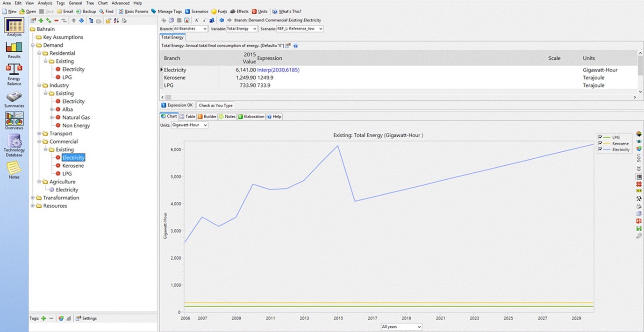644x332 pixels.
Task: Click the blue back arrow beside the branch path
Action: point(222,20)
